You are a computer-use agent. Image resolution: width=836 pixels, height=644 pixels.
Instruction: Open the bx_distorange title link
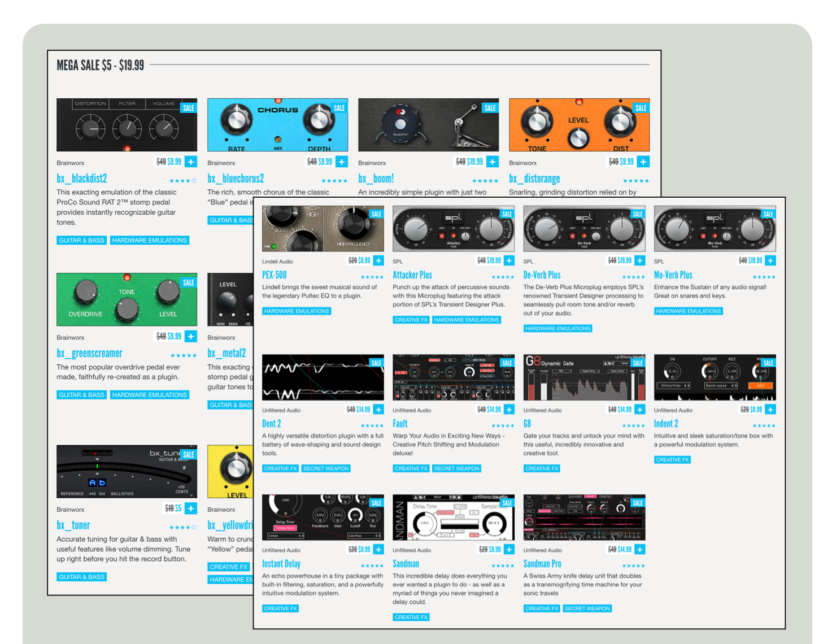coord(534,179)
